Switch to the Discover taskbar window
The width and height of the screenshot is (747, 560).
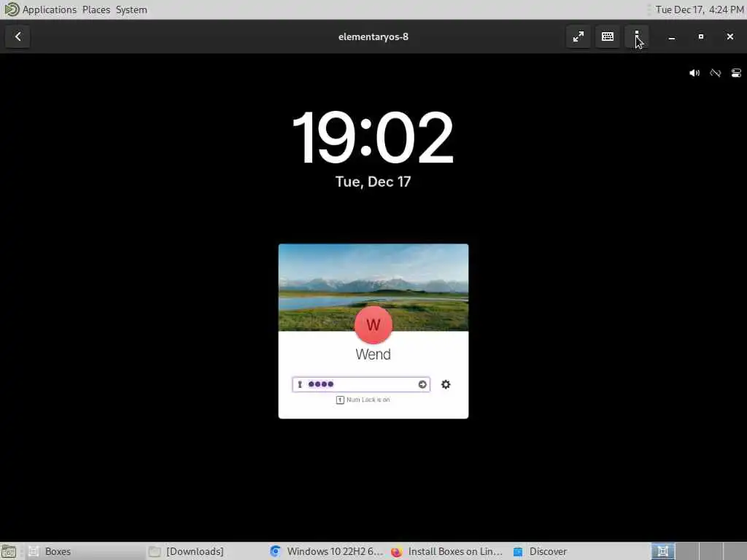[x=569, y=551]
